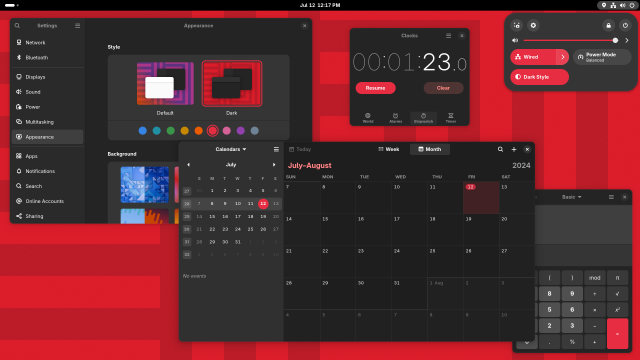640x360 pixels.
Task: Switch to World tab in Clocks
Action: [x=368, y=118]
